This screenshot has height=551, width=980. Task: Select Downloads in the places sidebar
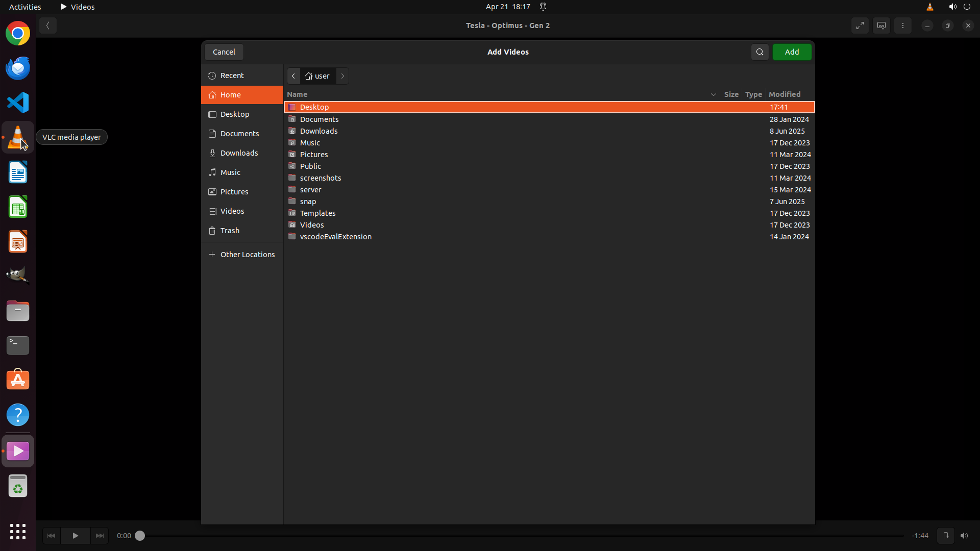pyautogui.click(x=239, y=153)
